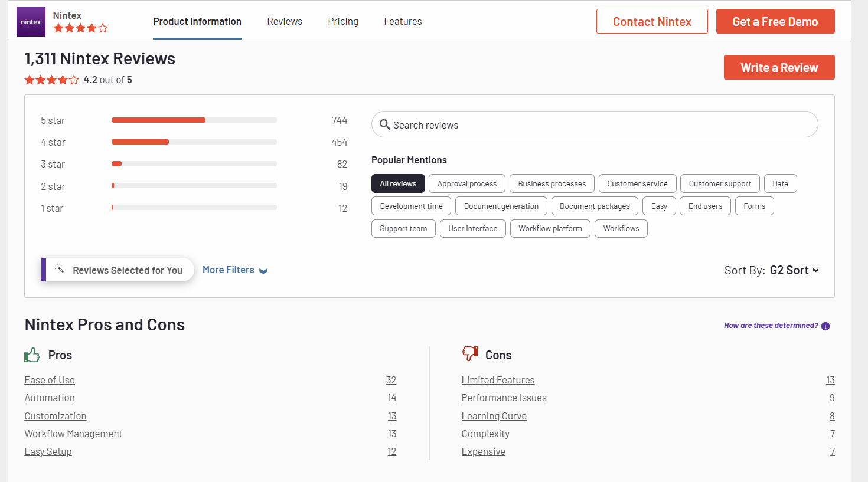Click the info icon next to How are these determined
The height and width of the screenshot is (482, 868).
[x=825, y=326]
